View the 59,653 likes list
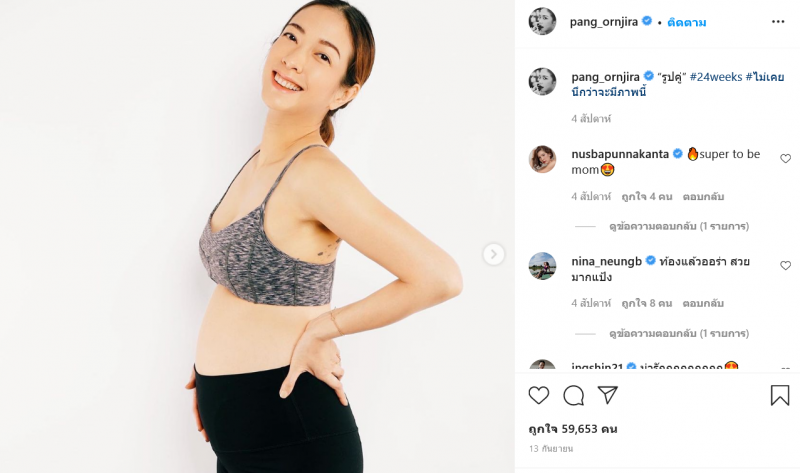 (573, 429)
